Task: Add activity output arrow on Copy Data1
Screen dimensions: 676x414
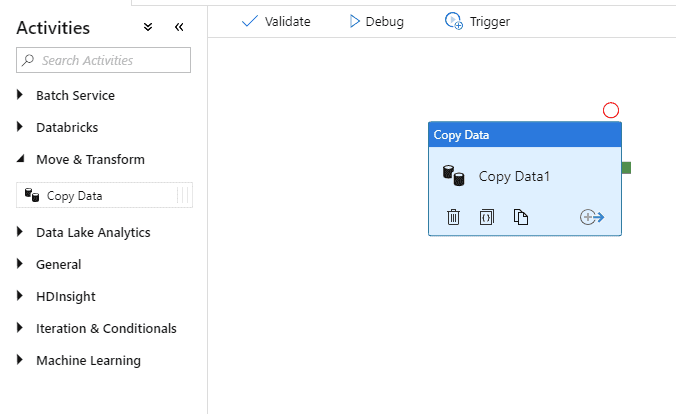Action: click(x=592, y=217)
